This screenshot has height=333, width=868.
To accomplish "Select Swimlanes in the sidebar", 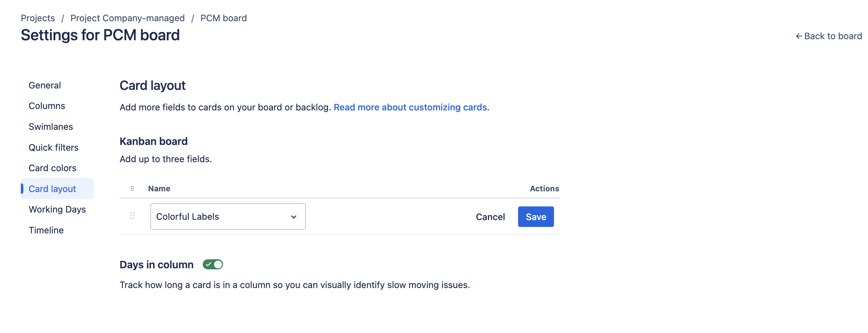I will point(51,127).
